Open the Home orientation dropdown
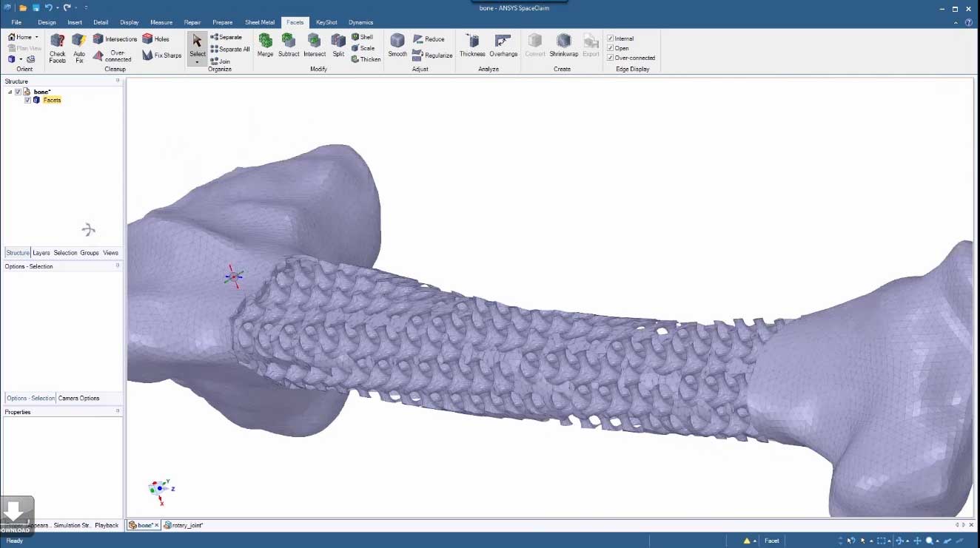The width and height of the screenshot is (980, 548). click(38, 36)
